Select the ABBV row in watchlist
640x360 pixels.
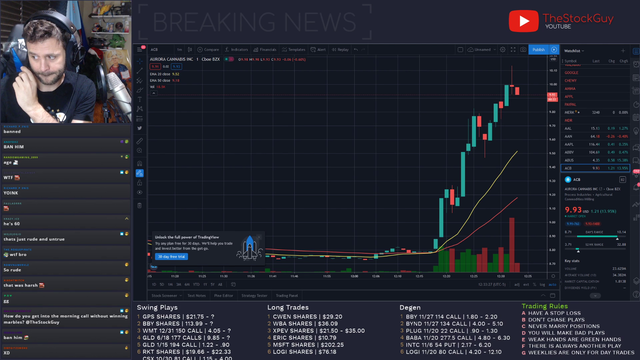point(596,152)
